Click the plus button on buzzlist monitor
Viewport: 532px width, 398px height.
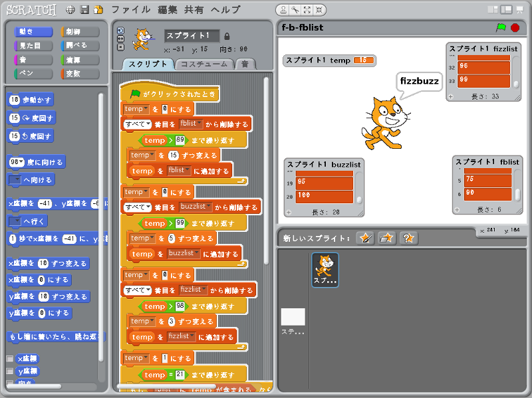point(289,213)
